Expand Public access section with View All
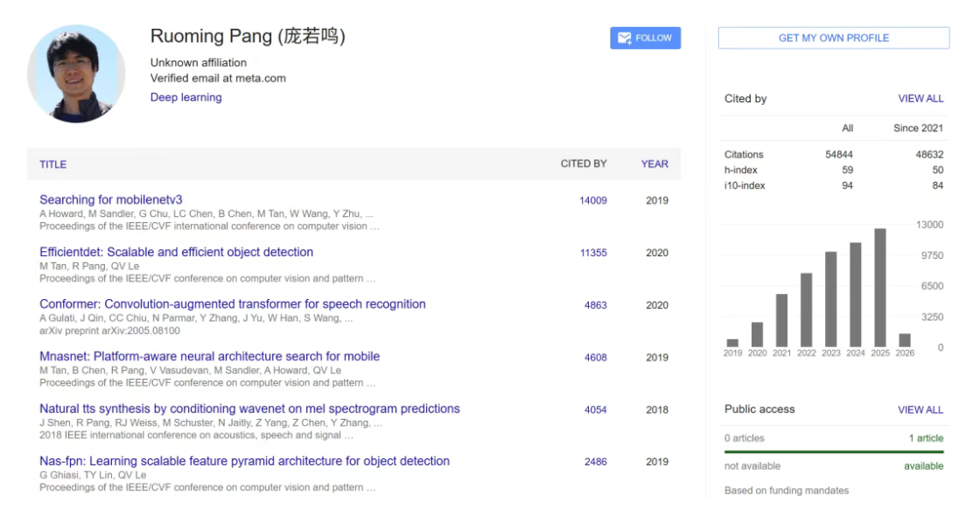 (x=920, y=409)
